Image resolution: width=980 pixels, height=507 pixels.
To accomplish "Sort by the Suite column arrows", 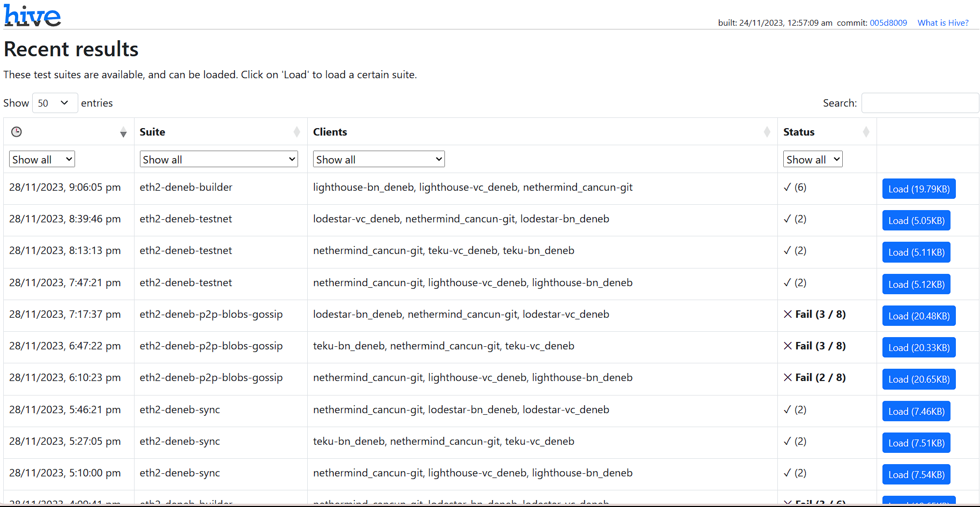I will tap(296, 132).
